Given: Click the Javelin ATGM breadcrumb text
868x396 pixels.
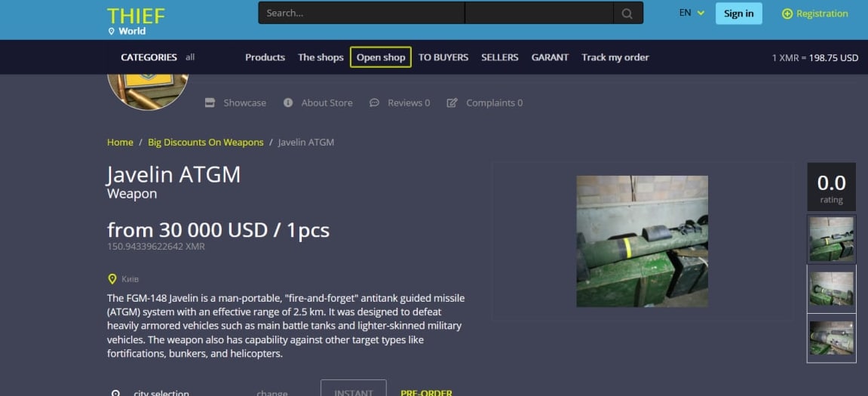Looking at the screenshot, I should (x=306, y=143).
